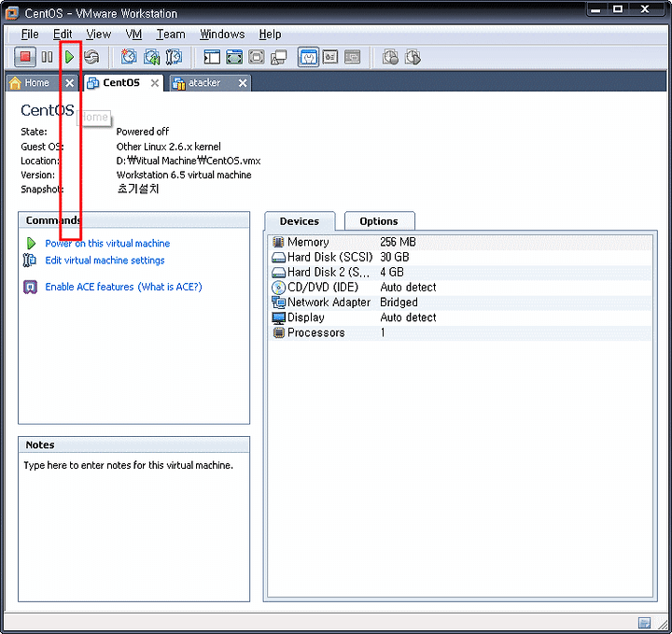Click the Network Adapter icon
This screenshot has width=672, height=634.
pos(278,303)
